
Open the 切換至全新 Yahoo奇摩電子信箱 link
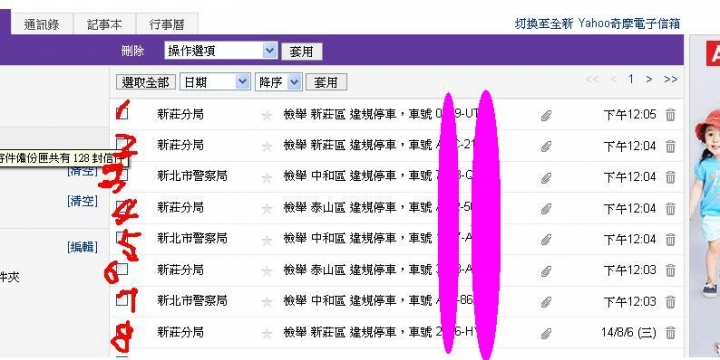click(x=597, y=23)
